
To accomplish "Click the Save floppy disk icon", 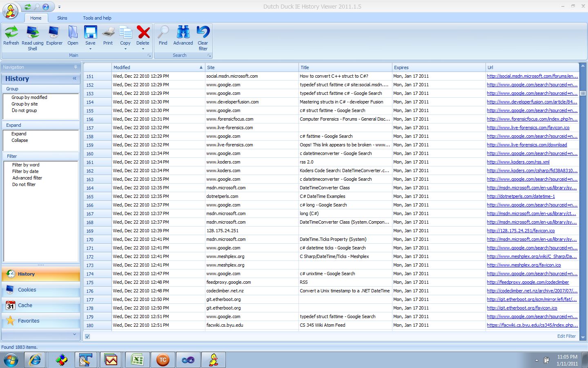I will tap(90, 32).
